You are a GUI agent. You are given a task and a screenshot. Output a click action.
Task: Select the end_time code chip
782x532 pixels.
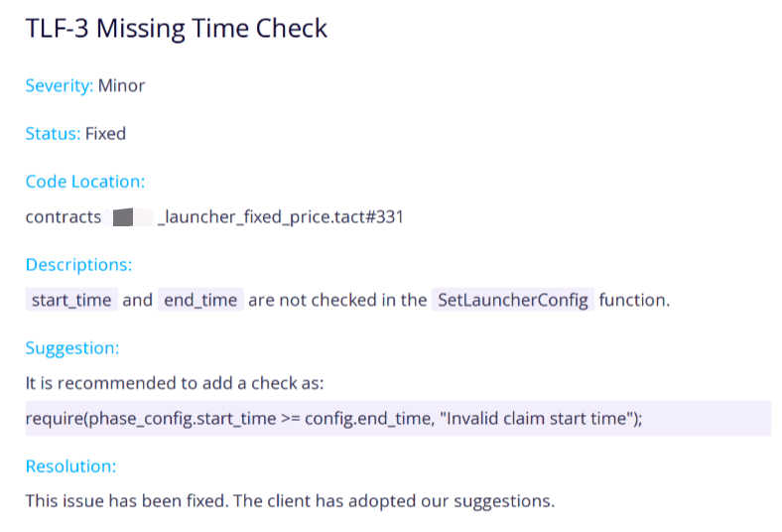pos(201,300)
